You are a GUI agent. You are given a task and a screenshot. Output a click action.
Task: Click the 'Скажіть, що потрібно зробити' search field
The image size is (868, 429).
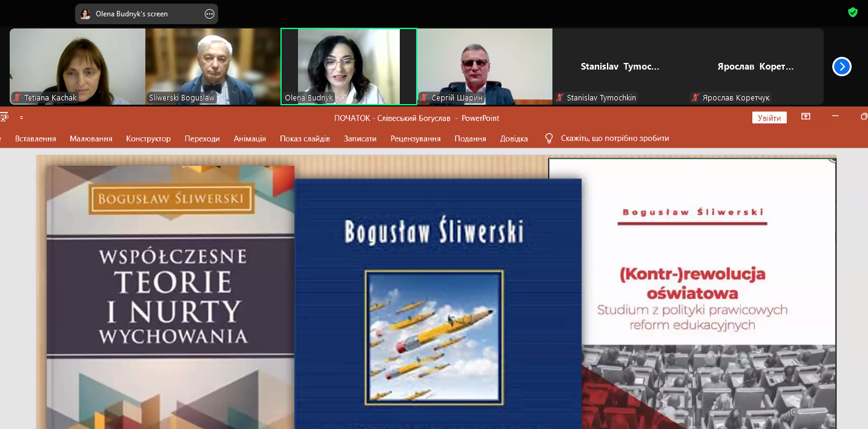(614, 139)
